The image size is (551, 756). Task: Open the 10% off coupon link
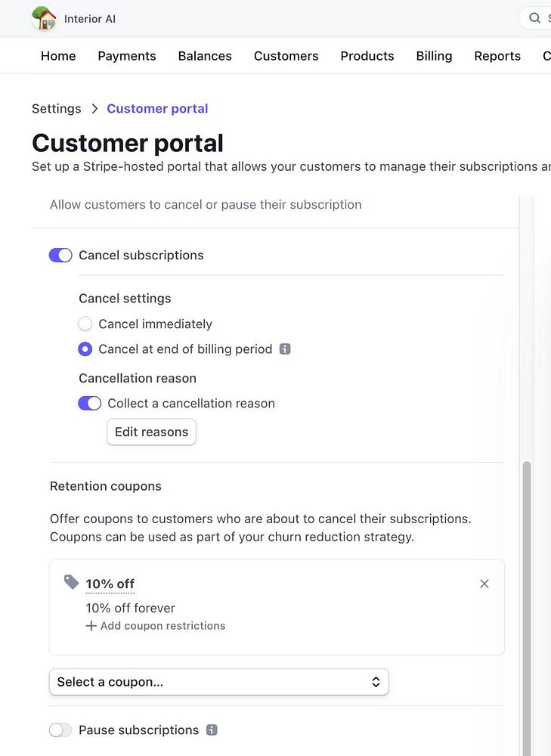[x=110, y=584]
